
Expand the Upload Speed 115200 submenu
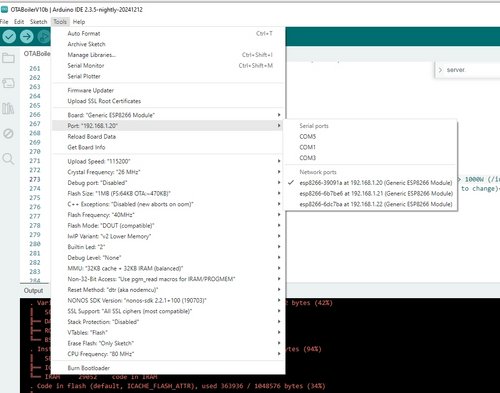click(x=168, y=161)
